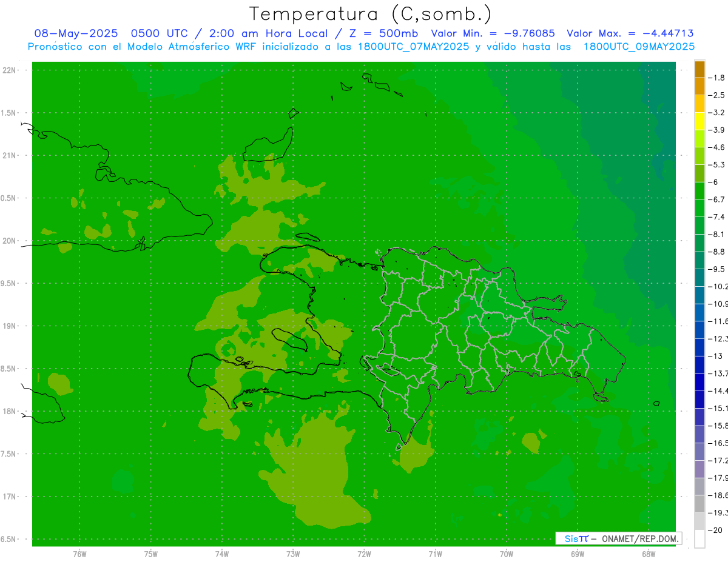Click the '18N' latitude label
728x562 pixels.
coord(10,412)
